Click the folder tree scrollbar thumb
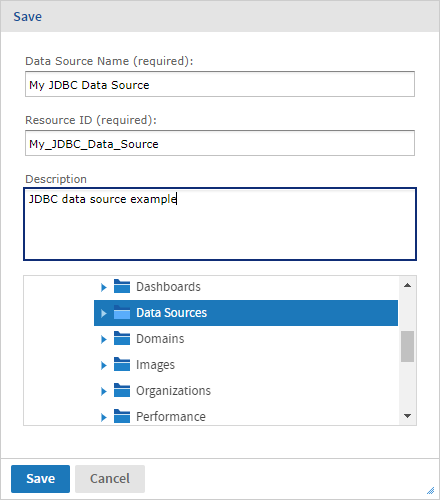This screenshot has width=440, height=500. click(x=407, y=346)
